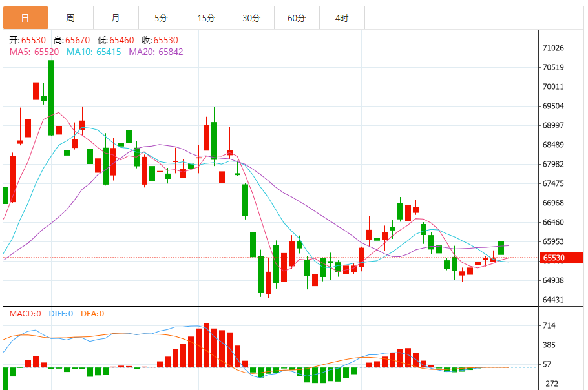
Task: Click the MA20: 65842 indicator label
Action: 156,52
